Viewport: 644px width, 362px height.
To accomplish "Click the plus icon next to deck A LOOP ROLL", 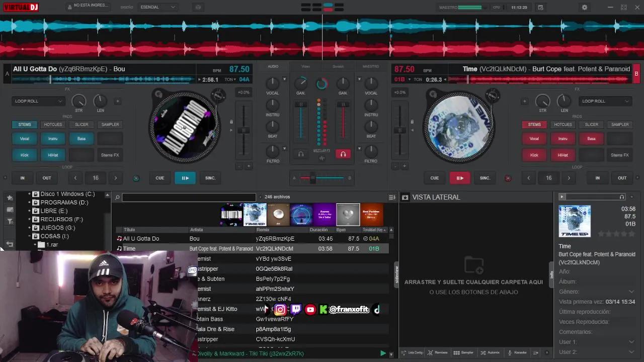I will [117, 101].
